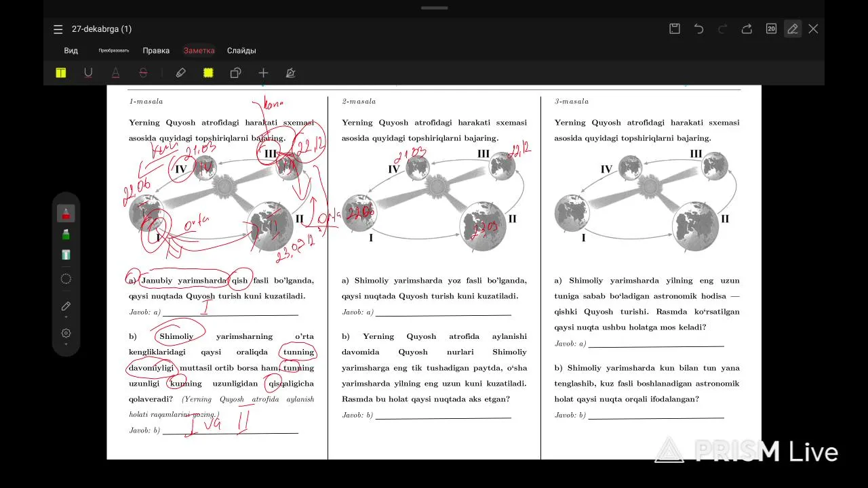Screen dimensions: 868x488
Task: Save the document with the floppy icon
Action: pyautogui.click(x=674, y=28)
